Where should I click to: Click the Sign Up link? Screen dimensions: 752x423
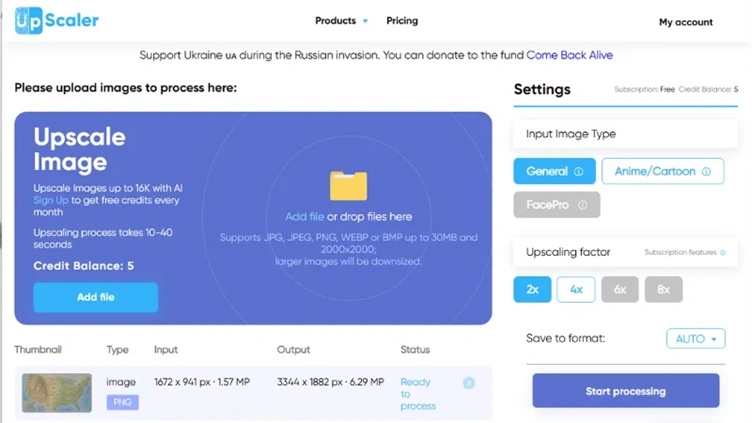pyautogui.click(x=51, y=200)
